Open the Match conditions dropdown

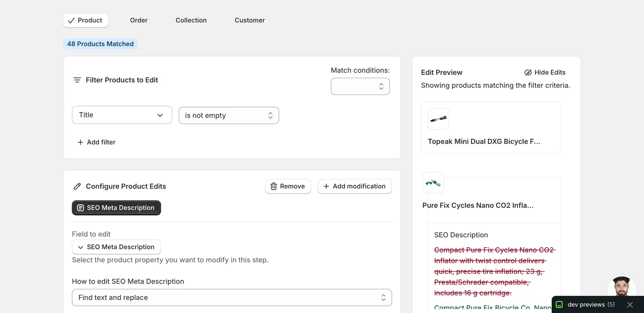coord(360,87)
